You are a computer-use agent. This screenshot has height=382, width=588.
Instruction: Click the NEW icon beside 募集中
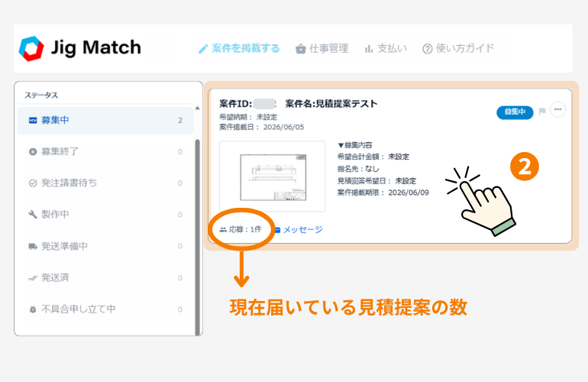(x=33, y=121)
